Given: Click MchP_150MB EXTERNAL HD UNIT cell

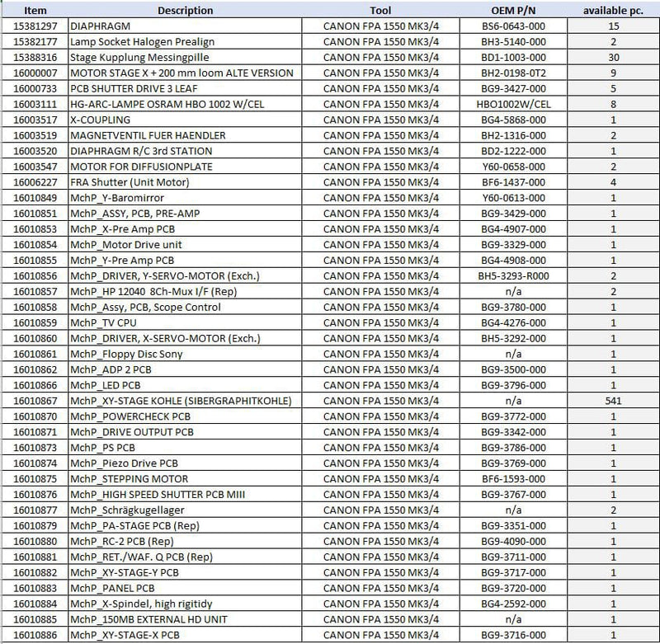Looking at the screenshot, I should pos(185,619).
